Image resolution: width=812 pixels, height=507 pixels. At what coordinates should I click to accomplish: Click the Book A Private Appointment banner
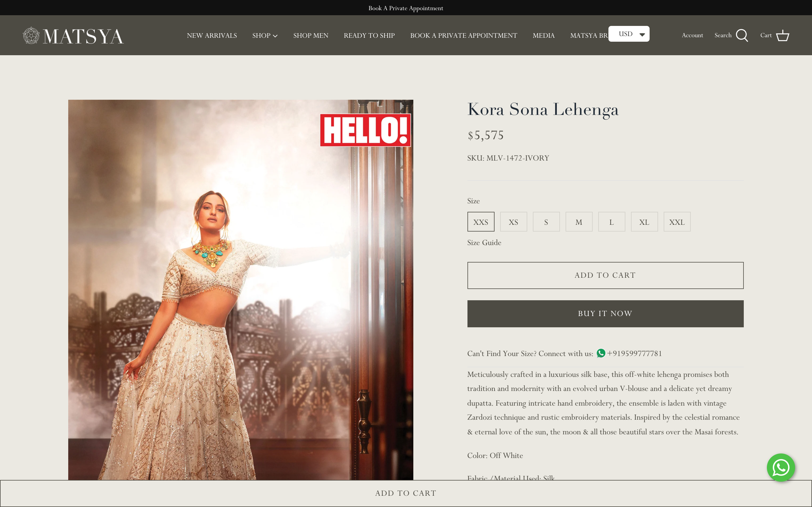[406, 8]
